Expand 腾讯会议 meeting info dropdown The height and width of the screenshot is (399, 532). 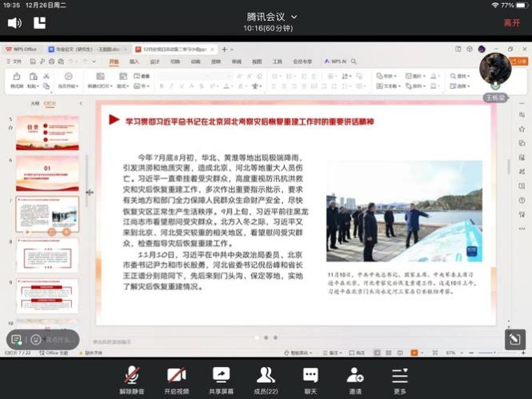tap(294, 17)
